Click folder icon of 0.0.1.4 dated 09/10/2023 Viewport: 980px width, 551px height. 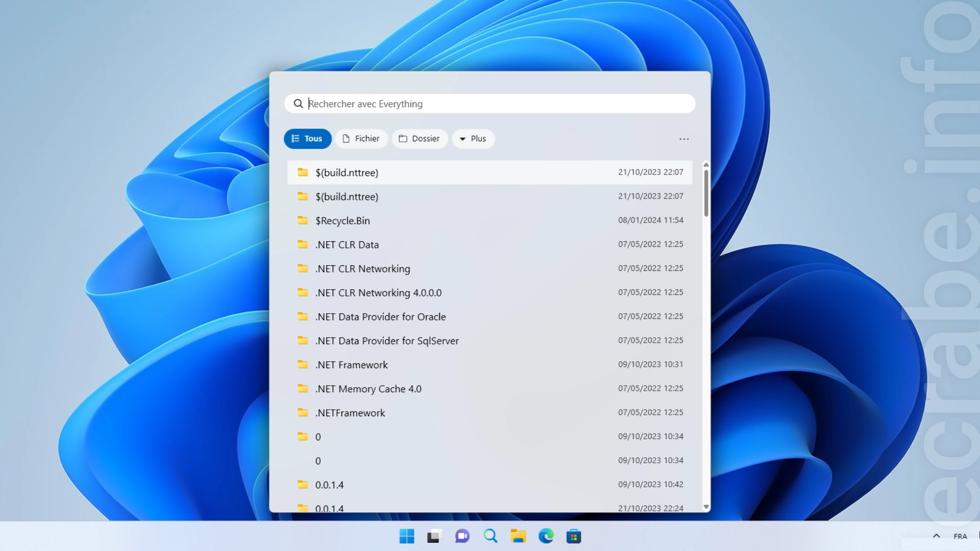303,484
